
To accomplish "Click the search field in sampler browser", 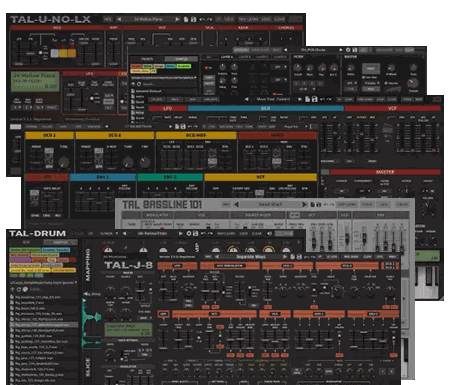I will (x=169, y=84).
